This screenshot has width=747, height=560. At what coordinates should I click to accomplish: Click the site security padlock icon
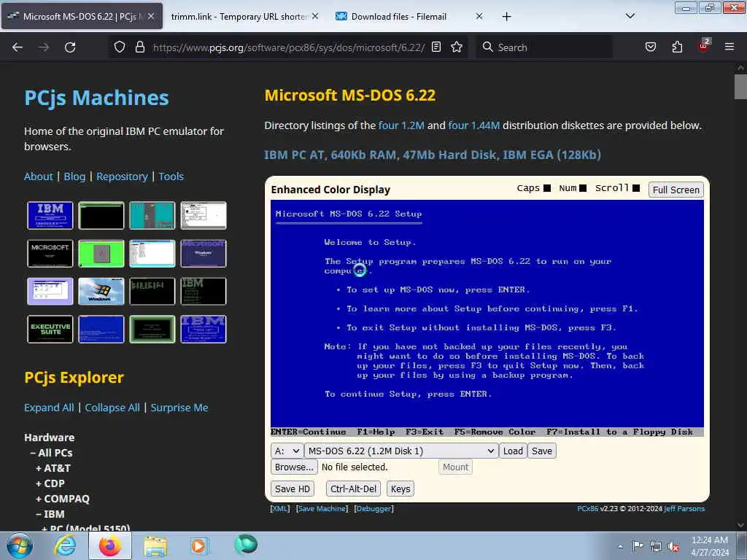point(139,47)
